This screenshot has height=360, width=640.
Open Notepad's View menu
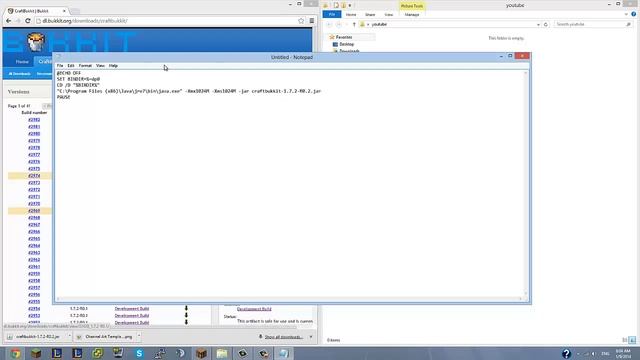click(x=100, y=65)
